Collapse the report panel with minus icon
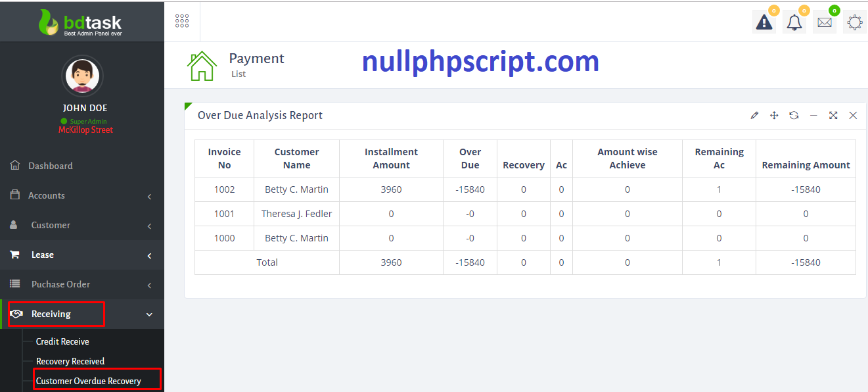This screenshot has height=392, width=868. coord(813,116)
